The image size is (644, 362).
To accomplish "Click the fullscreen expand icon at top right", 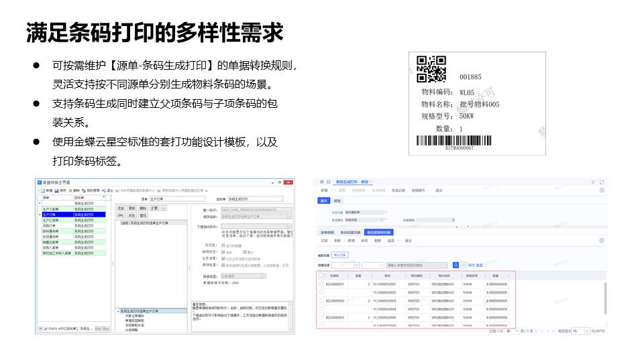I will coord(602,182).
